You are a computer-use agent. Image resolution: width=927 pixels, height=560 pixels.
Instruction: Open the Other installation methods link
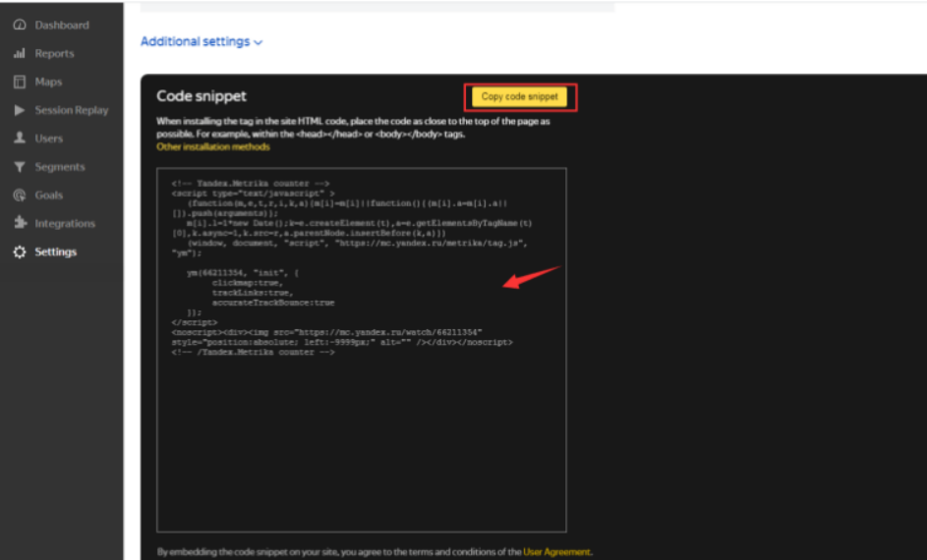(x=213, y=146)
